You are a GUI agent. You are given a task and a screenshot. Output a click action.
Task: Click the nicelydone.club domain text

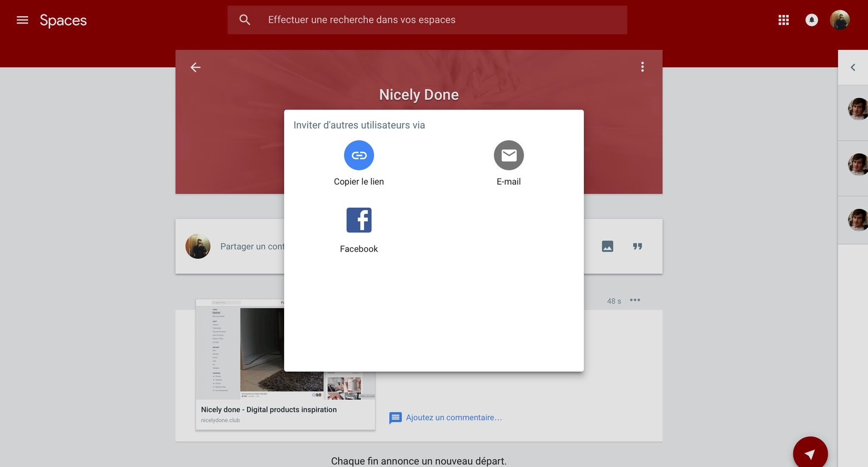220,420
